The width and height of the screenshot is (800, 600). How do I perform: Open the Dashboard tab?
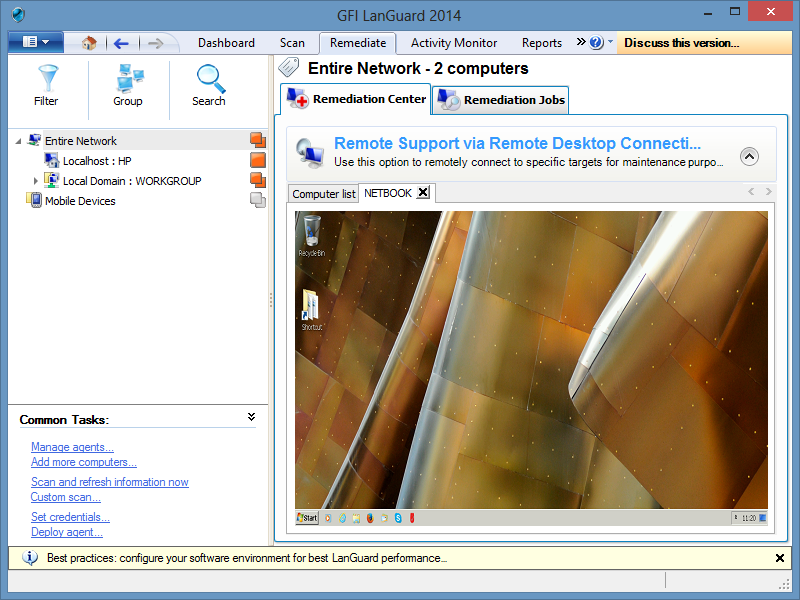pyautogui.click(x=227, y=43)
